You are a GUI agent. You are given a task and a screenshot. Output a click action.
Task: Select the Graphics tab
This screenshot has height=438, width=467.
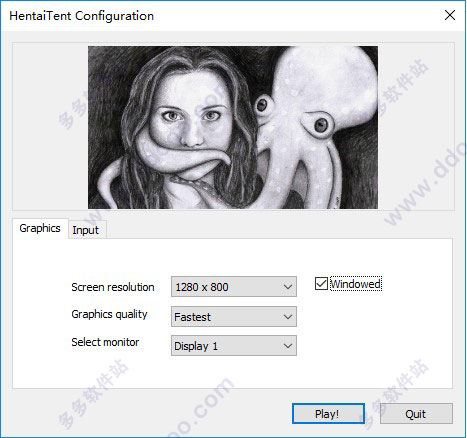coord(40,228)
